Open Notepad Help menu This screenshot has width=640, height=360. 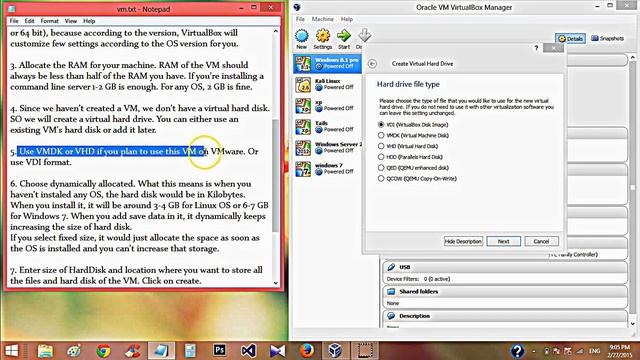89,21
